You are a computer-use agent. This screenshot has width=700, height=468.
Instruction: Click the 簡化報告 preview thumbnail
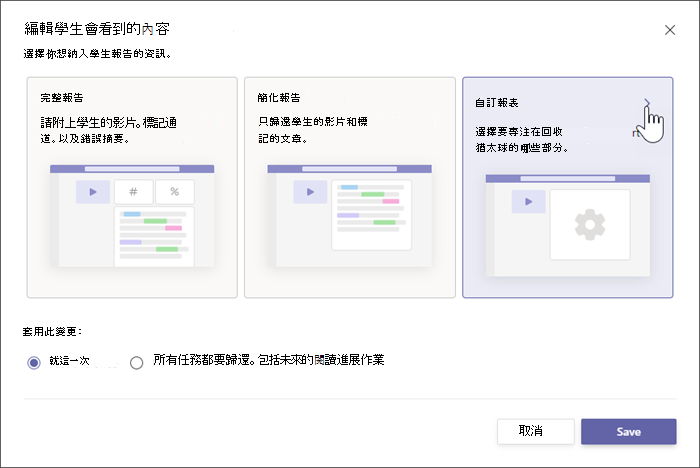(350, 216)
